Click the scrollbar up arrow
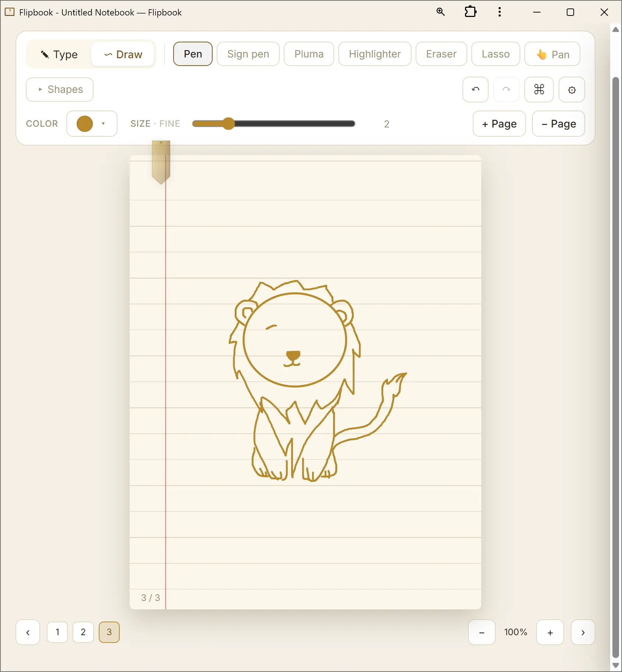 (x=615, y=29)
